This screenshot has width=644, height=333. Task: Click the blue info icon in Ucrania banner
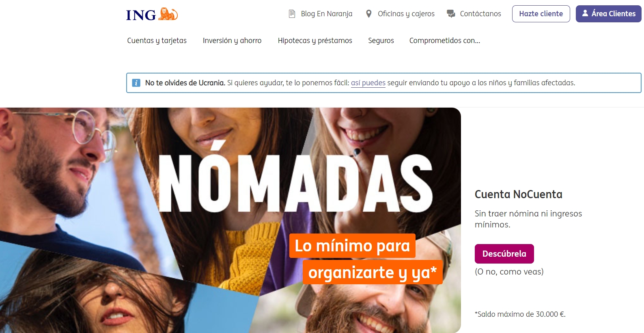[136, 83]
